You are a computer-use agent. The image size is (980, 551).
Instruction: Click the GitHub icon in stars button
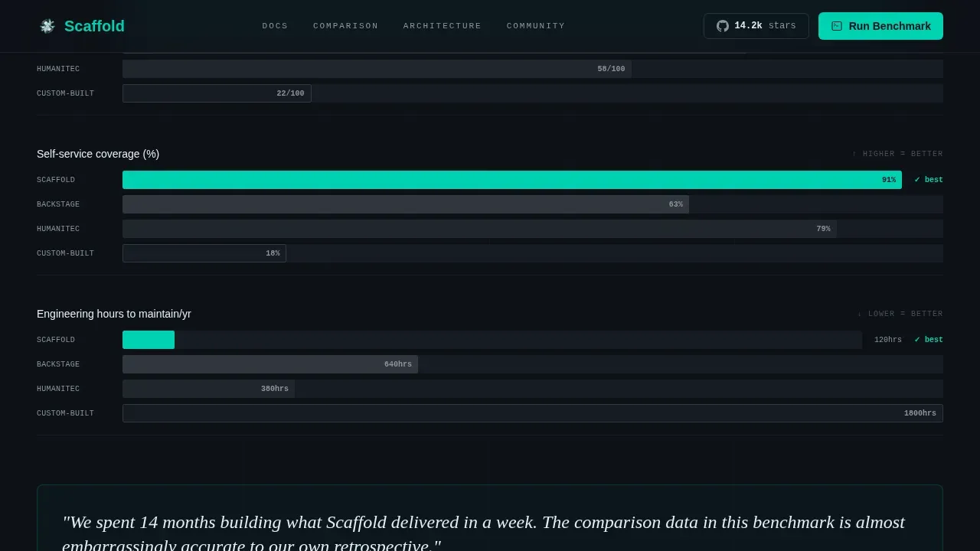tap(723, 26)
